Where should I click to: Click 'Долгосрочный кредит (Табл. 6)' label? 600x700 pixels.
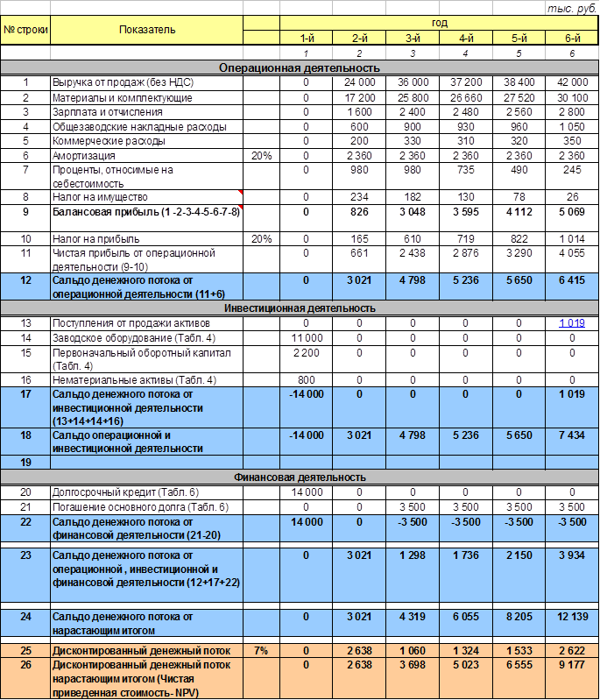146,492
